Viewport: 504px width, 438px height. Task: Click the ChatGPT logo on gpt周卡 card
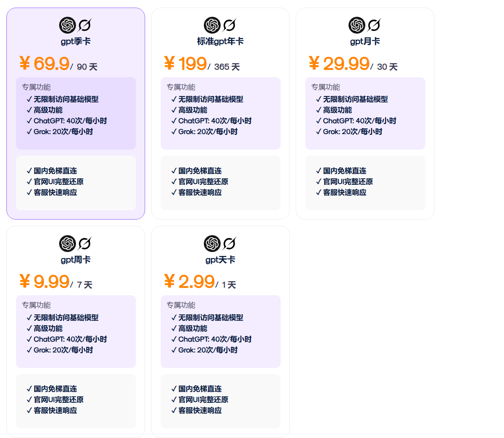pyautogui.click(x=68, y=243)
